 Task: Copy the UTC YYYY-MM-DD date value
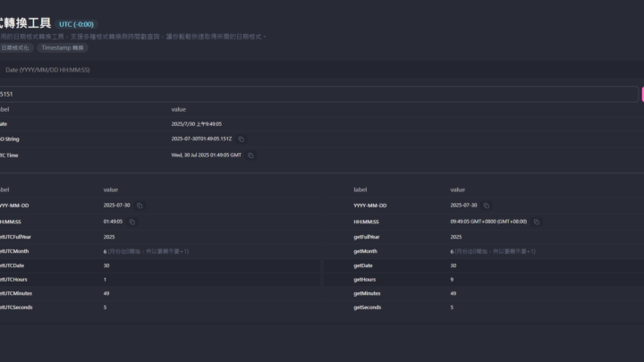pos(140,206)
